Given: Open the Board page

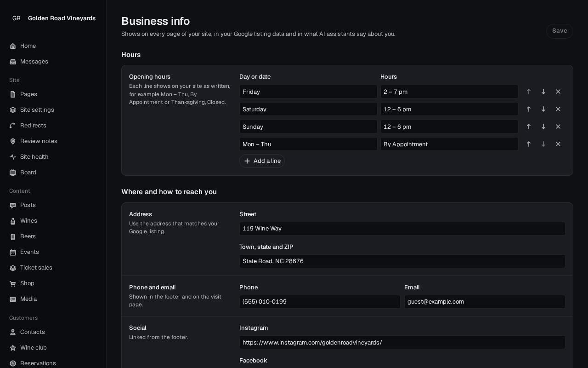Looking at the screenshot, I should tap(53, 172).
